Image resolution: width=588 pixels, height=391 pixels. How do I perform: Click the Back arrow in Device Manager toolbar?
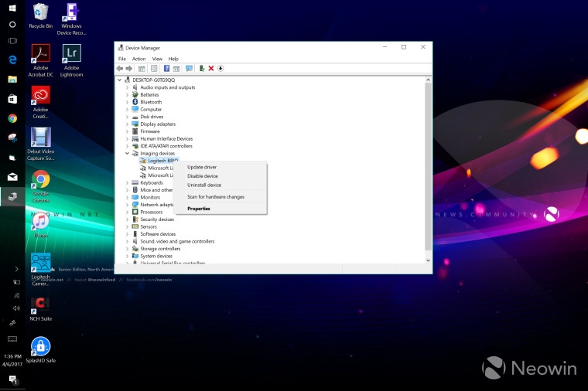point(120,68)
